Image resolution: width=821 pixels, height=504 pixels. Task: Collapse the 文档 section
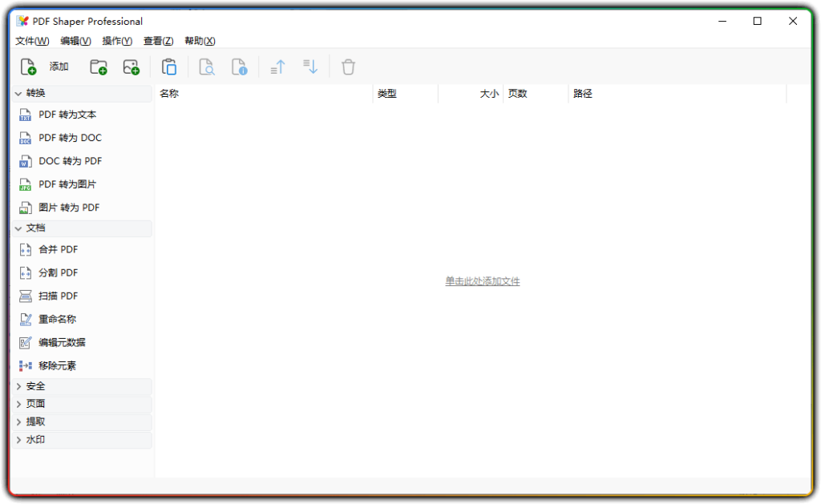(x=18, y=228)
